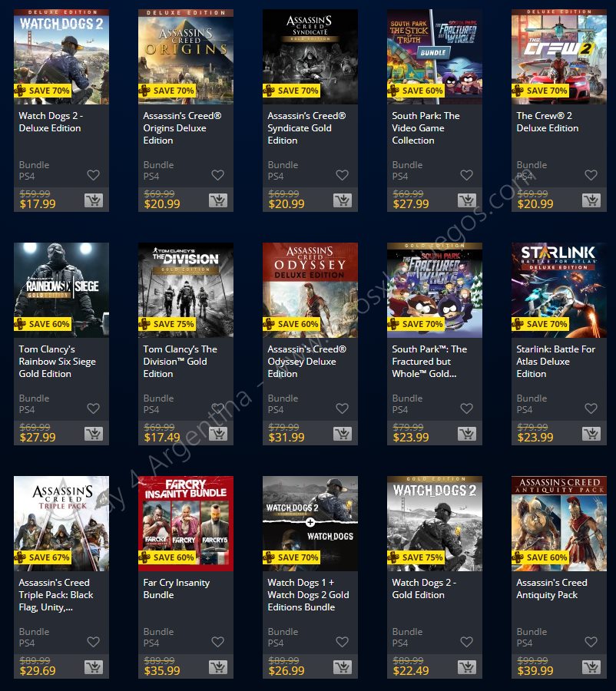Viewport: 616px width, 691px height.
Task: Wishlist Assassin's Creed Syndicate Gold heart
Action: coord(342,175)
